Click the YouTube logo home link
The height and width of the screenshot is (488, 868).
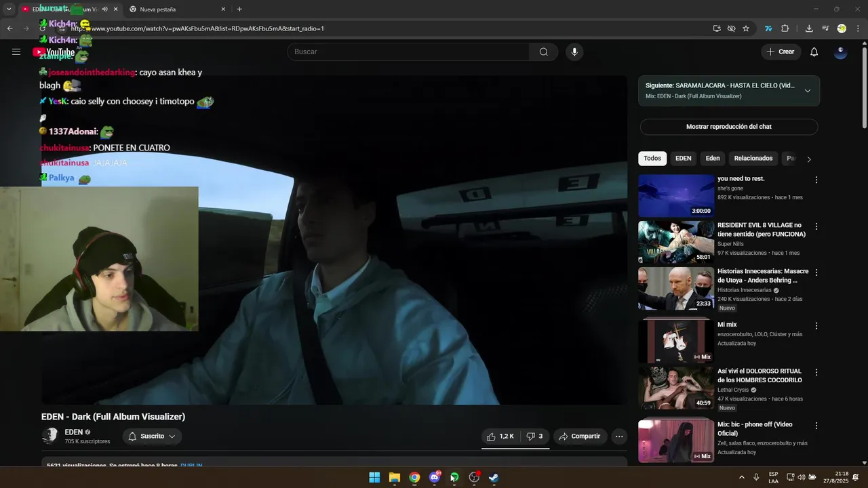point(54,52)
